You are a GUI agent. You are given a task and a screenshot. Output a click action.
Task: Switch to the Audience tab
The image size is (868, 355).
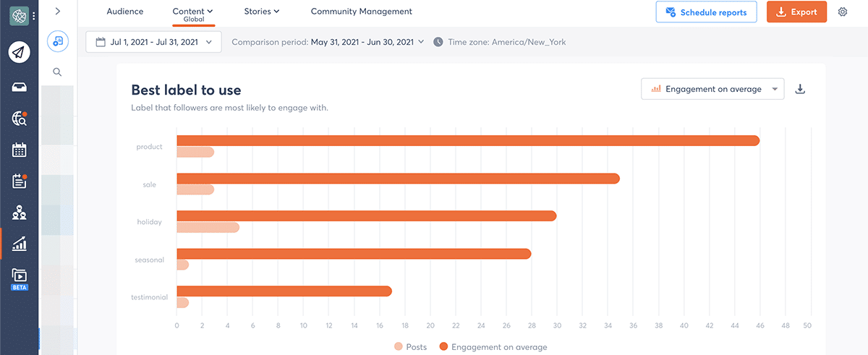point(125,12)
